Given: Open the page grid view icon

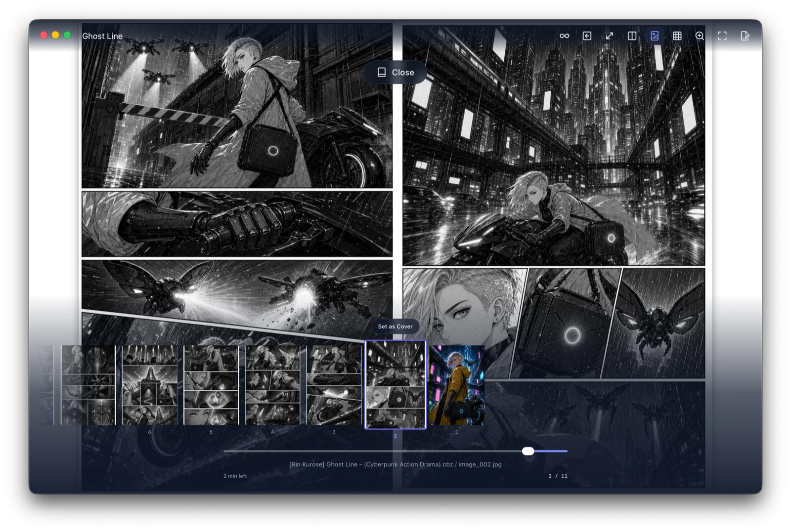Looking at the screenshot, I should pos(677,36).
